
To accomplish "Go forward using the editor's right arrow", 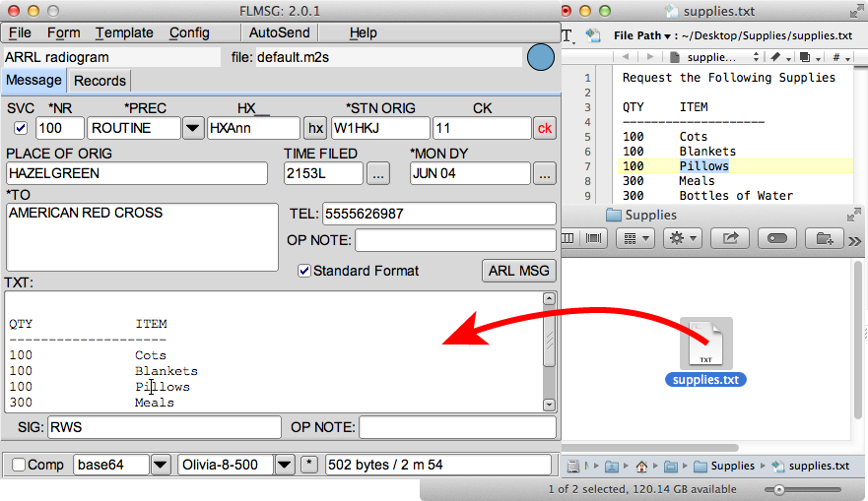I will pyautogui.click(x=650, y=56).
